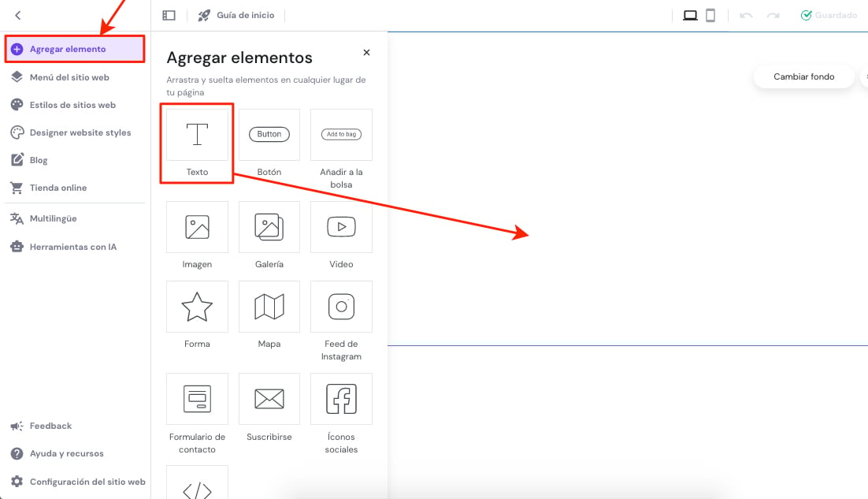868x499 pixels.
Task: Switch to mobile view preview
Action: coord(710,15)
